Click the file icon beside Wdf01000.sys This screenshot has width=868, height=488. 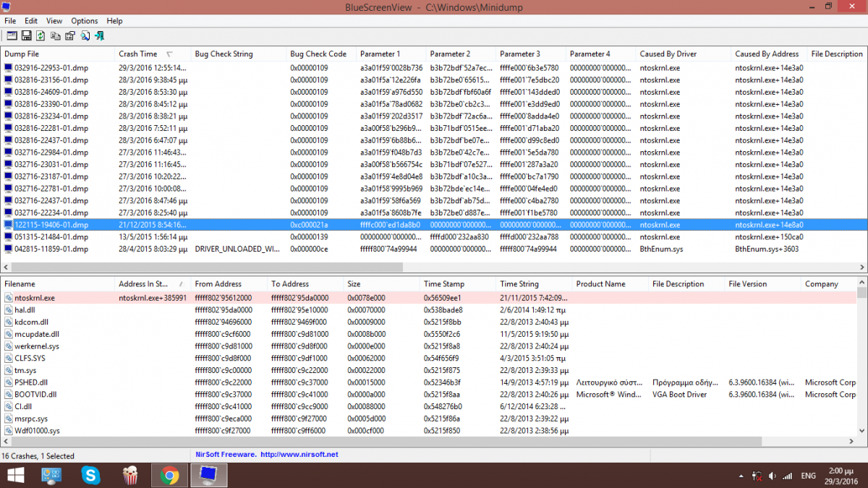[8, 430]
